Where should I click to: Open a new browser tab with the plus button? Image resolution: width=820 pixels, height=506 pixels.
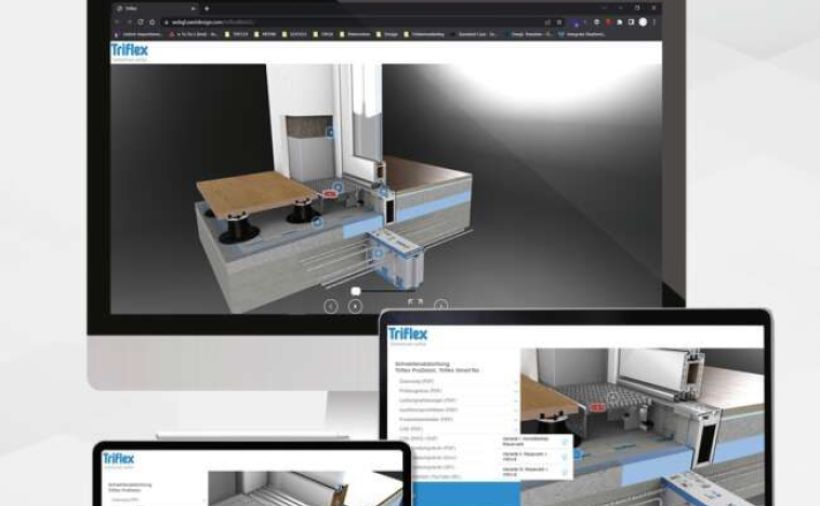207,8
